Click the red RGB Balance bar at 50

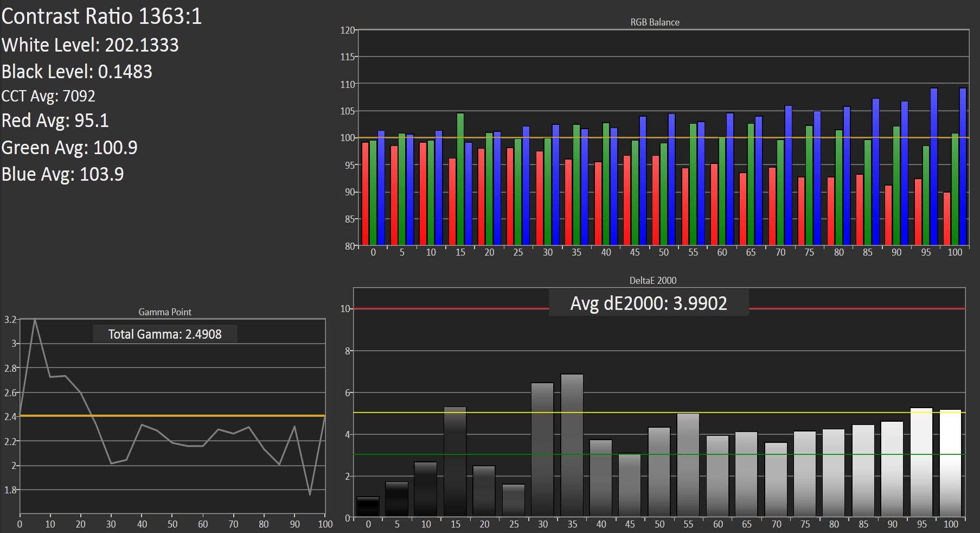656,200
